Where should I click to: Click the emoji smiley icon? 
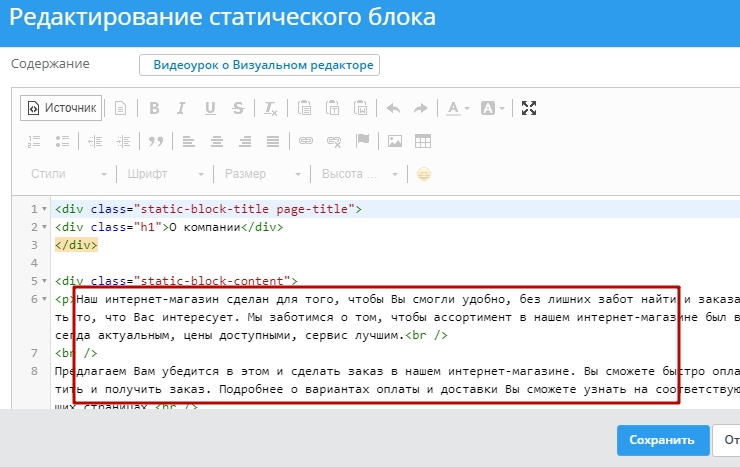(424, 174)
